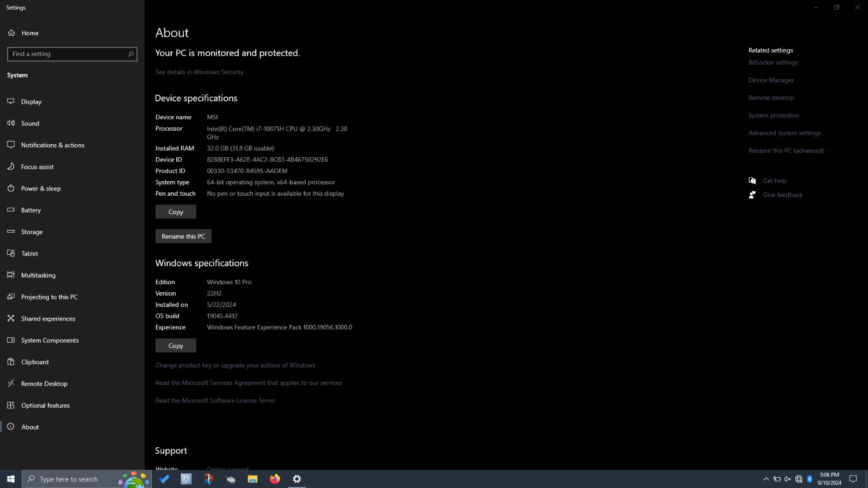The width and height of the screenshot is (868, 488).
Task: Copy device specifications
Action: tap(176, 212)
